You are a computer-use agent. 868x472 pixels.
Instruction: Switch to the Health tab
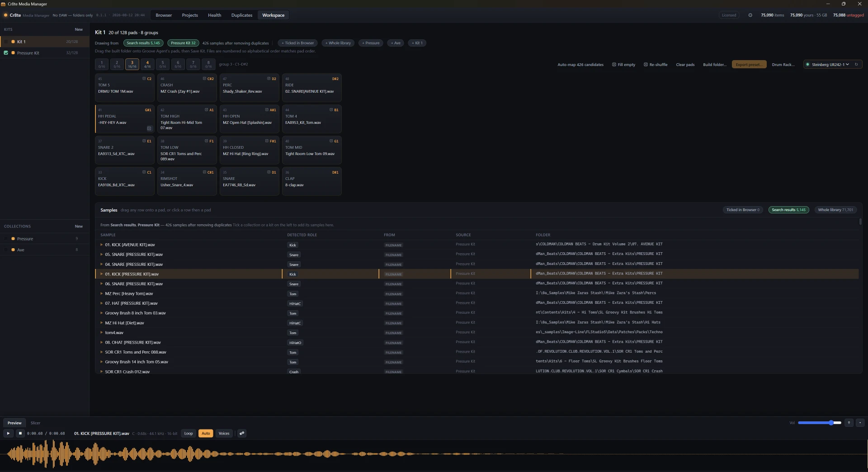coord(214,15)
